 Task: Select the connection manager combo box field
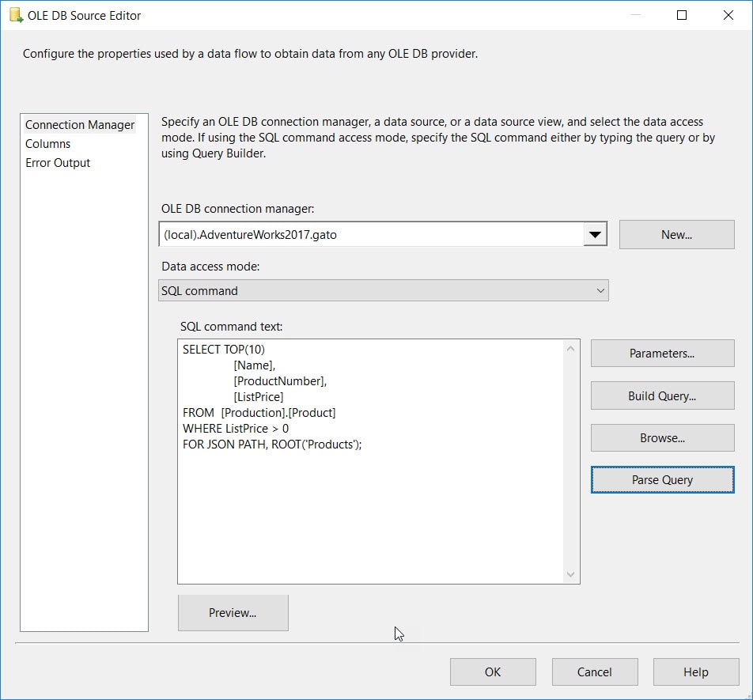370,235
